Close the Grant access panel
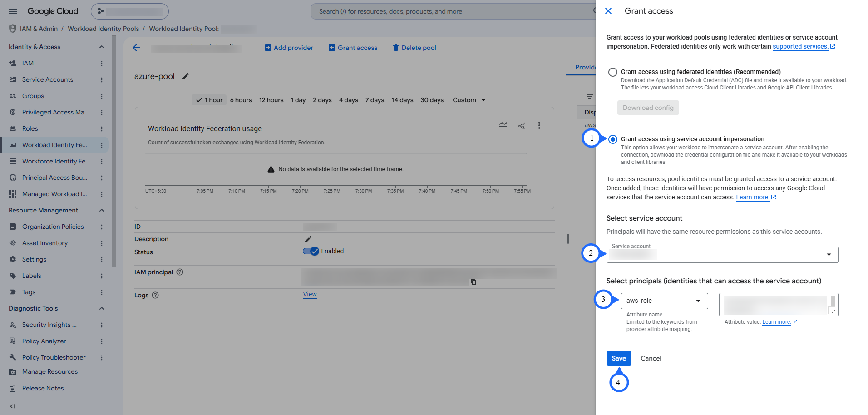Image resolution: width=868 pixels, height=415 pixels. coord(608,11)
